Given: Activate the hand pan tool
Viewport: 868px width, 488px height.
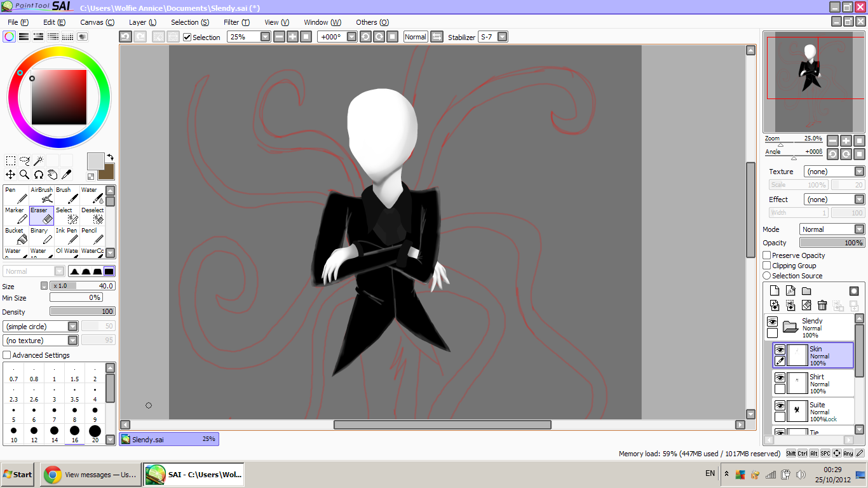Looking at the screenshot, I should (x=52, y=174).
